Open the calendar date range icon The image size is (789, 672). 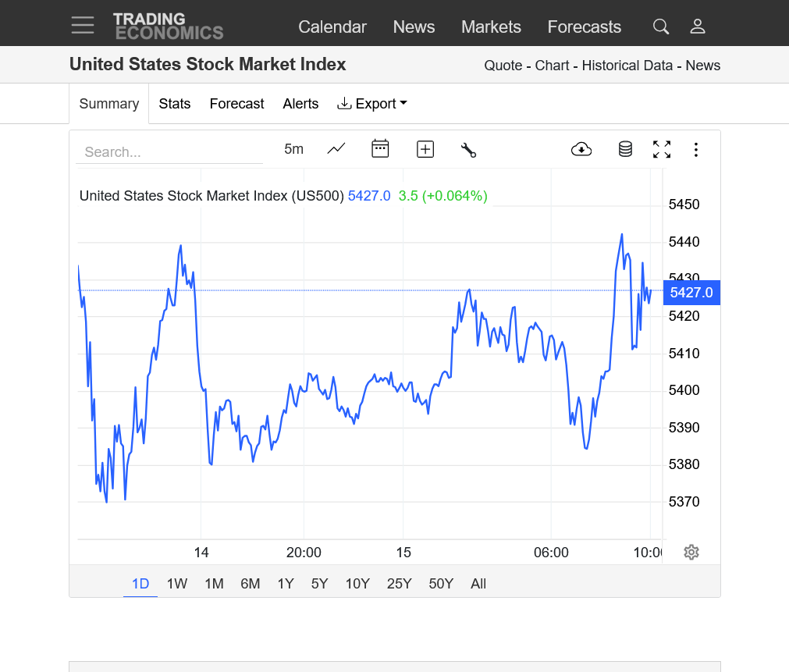point(380,149)
